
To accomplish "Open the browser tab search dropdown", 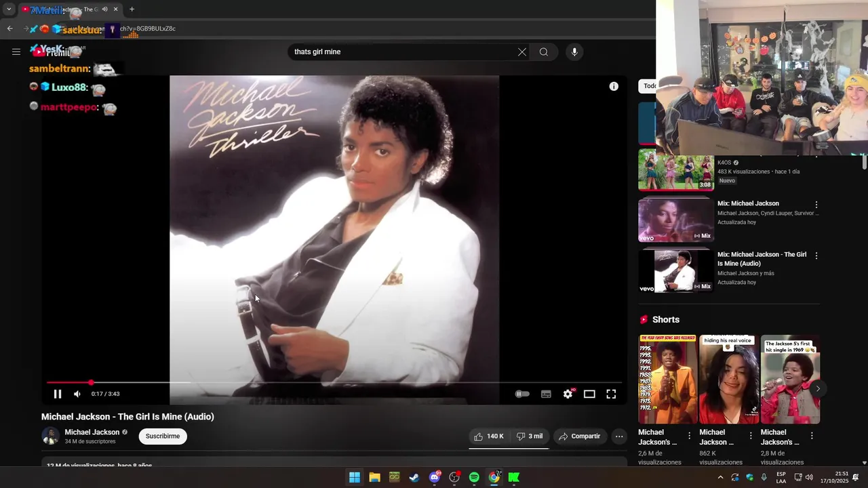I will pyautogui.click(x=9, y=9).
